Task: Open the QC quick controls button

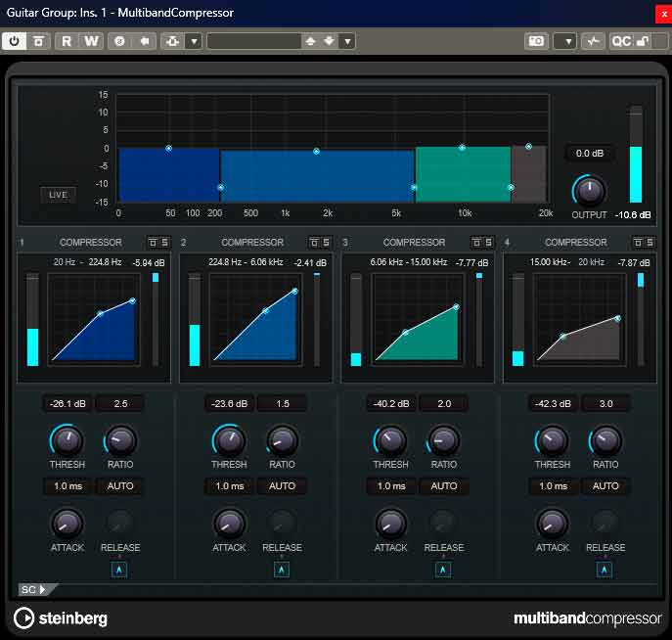Action: 621,41
